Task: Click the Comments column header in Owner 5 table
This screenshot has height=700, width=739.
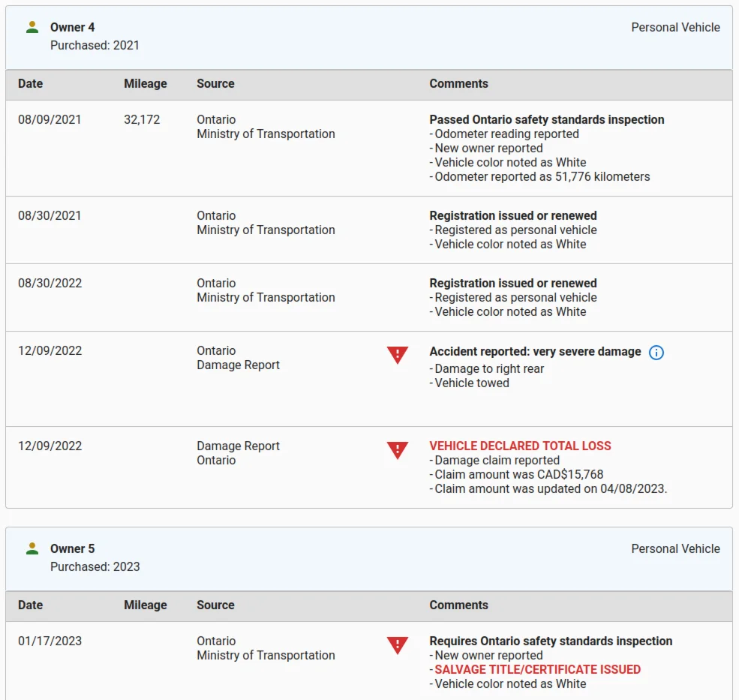Action: [x=458, y=605]
